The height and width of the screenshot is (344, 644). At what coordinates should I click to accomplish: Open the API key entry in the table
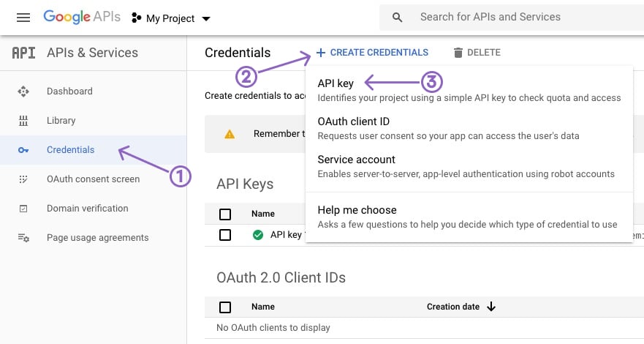(x=286, y=235)
